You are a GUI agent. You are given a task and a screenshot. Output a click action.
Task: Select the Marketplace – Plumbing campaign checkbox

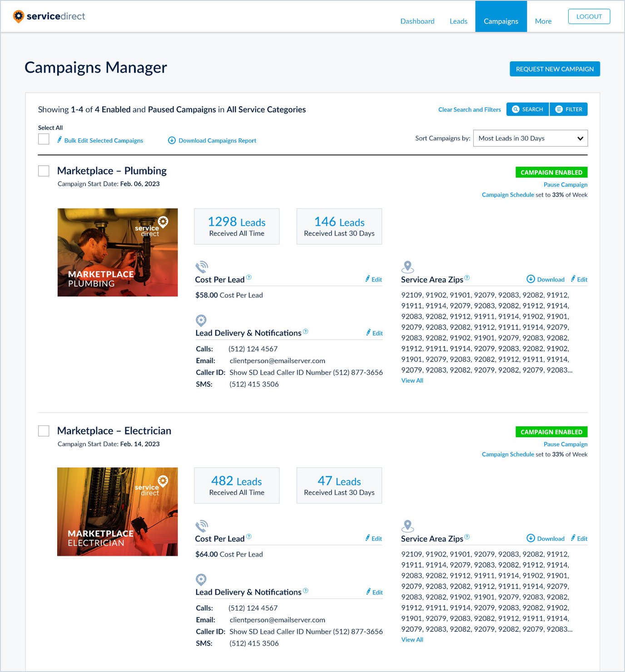pos(43,171)
